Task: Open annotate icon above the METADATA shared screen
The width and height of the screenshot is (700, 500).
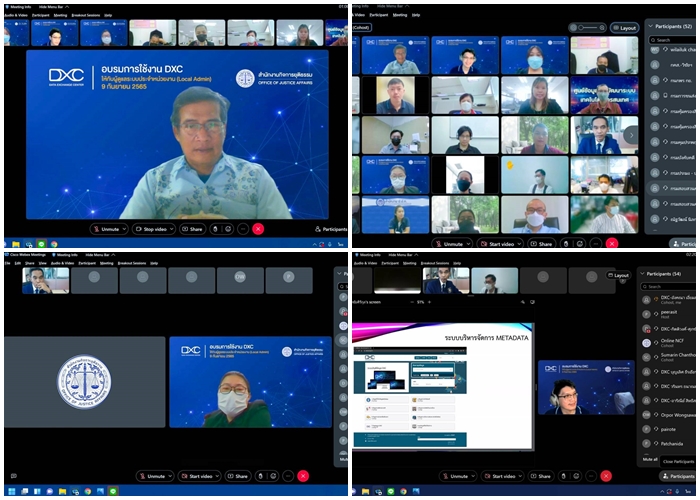Action: [x=523, y=302]
